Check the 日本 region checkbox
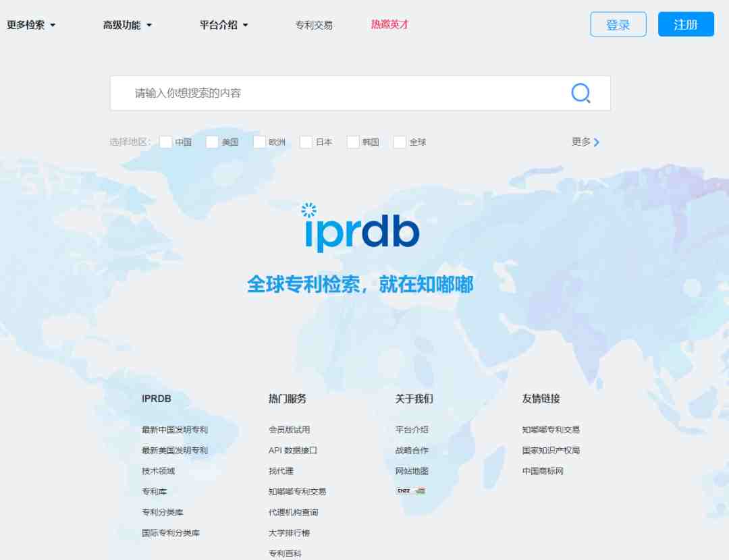Image resolution: width=729 pixels, height=560 pixels. tap(306, 142)
